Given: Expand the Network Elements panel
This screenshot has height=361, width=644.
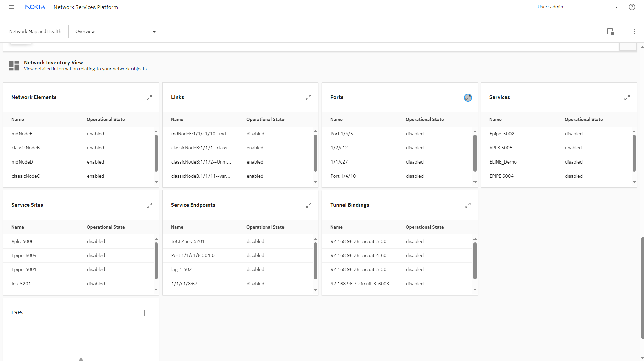Looking at the screenshot, I should (x=149, y=98).
